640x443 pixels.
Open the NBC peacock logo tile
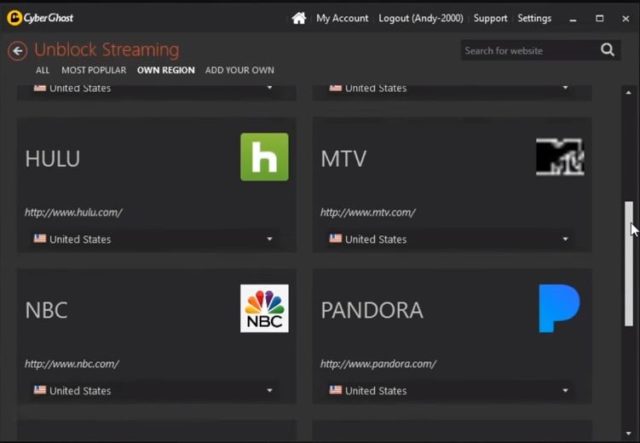[264, 308]
